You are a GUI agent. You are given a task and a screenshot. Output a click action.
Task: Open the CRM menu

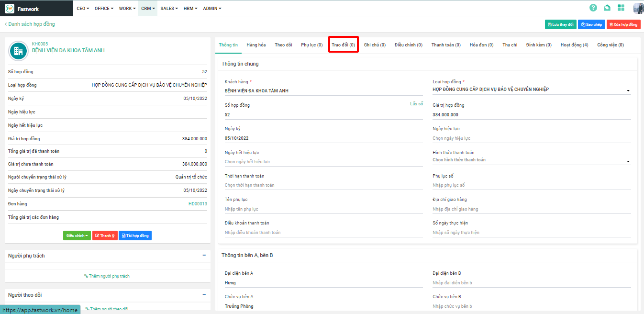(x=147, y=8)
